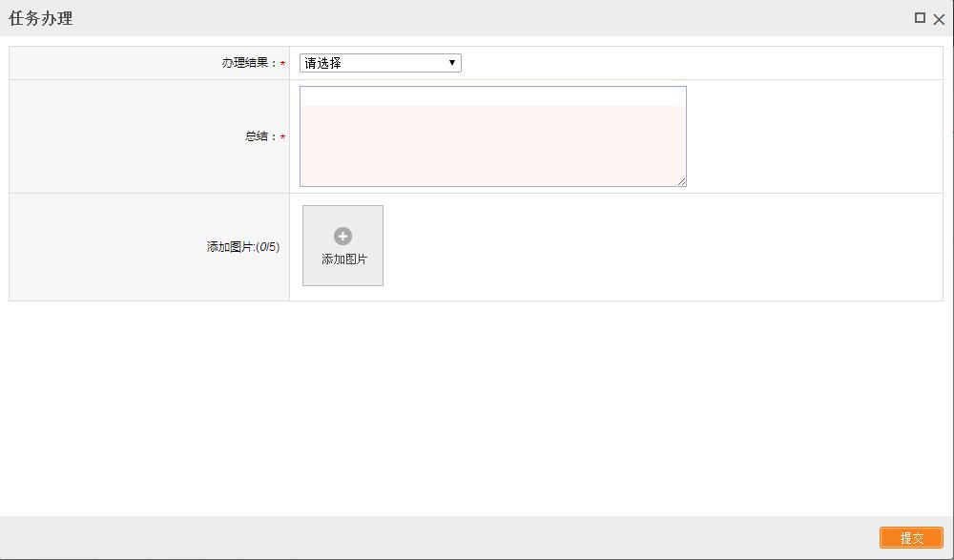954x560 pixels.
Task: Click the 任务办理 dialog title
Action: point(40,18)
